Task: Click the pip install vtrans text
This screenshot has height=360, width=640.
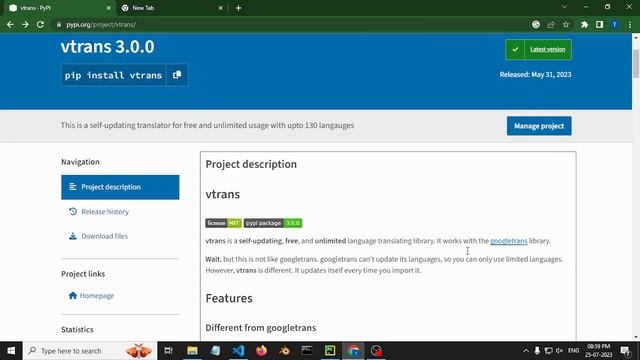Action: [113, 75]
